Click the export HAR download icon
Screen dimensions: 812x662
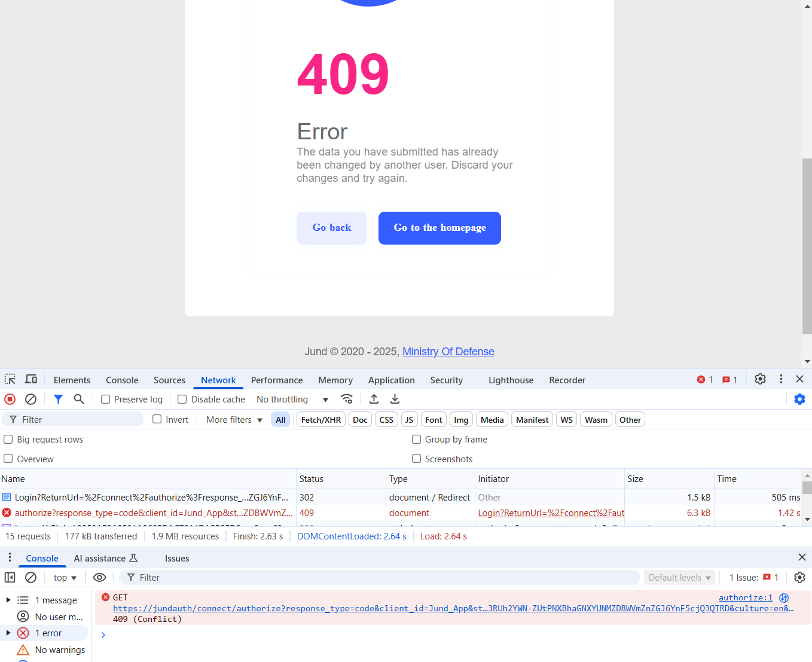tap(395, 399)
